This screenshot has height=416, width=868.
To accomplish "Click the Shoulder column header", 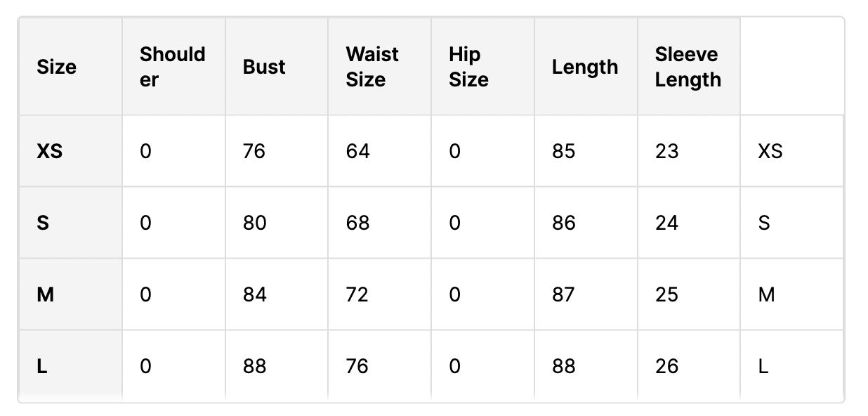I will tap(173, 67).
